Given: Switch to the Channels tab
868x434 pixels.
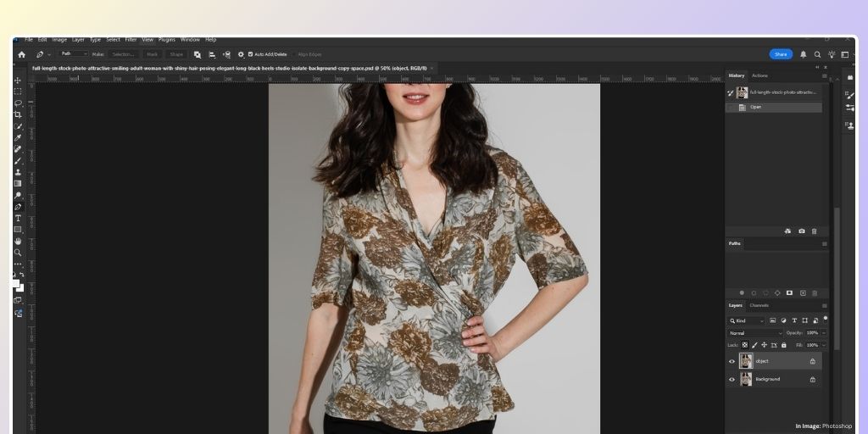Looking at the screenshot, I should coord(759,305).
